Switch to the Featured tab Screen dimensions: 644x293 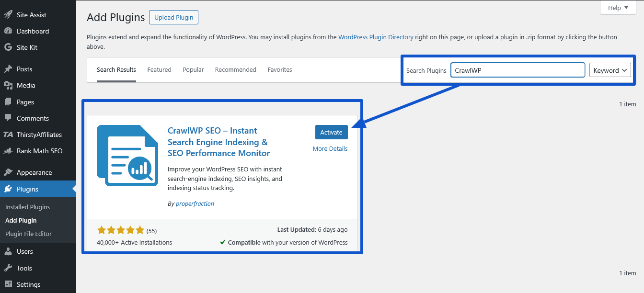(159, 70)
